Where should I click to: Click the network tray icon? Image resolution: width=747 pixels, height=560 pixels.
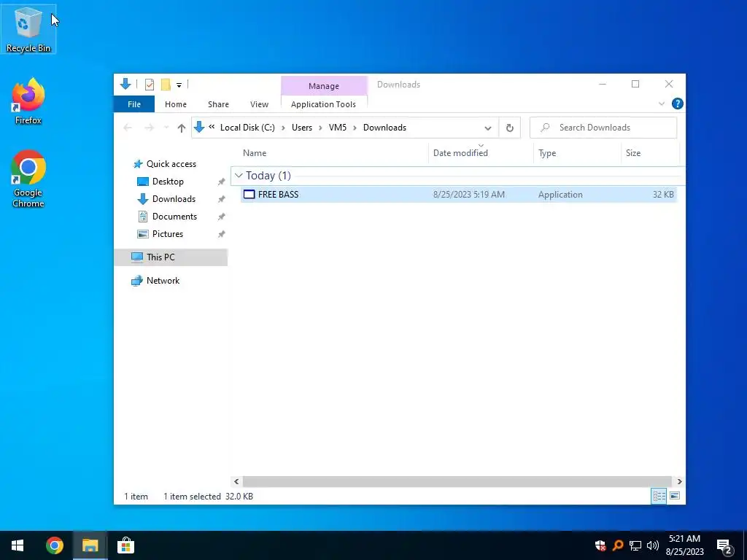coord(635,545)
